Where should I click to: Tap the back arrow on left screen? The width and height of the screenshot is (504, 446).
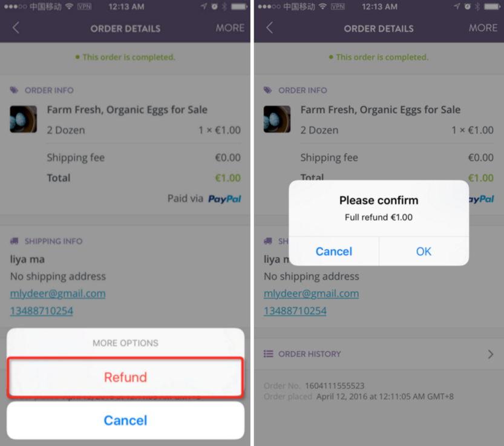coord(16,28)
